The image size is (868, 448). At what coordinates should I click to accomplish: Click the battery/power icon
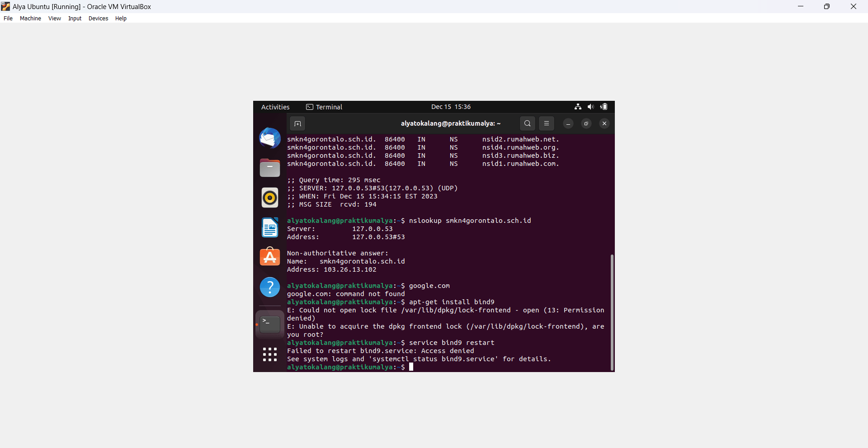(x=604, y=107)
